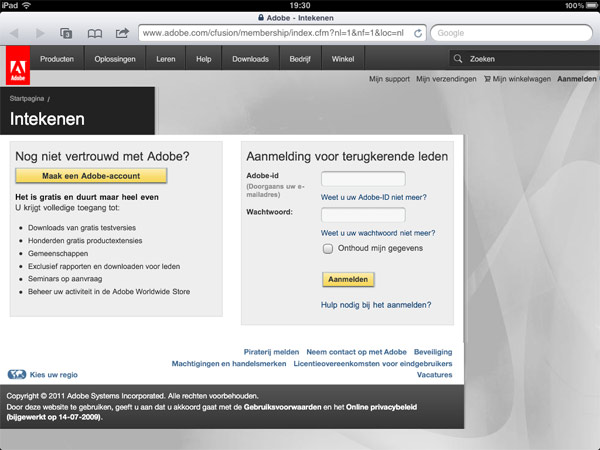600x450 pixels.
Task: Tap the lock icon in title
Action: (261, 18)
